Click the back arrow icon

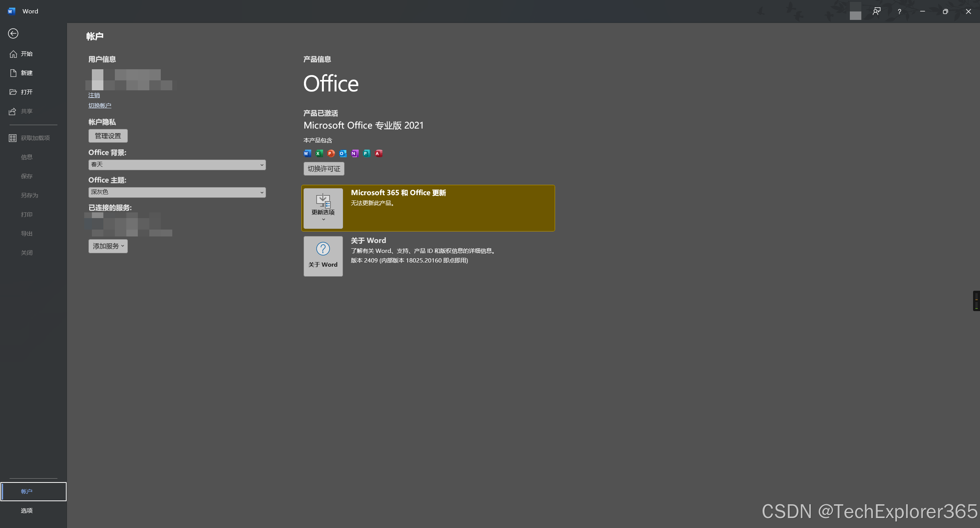13,34
